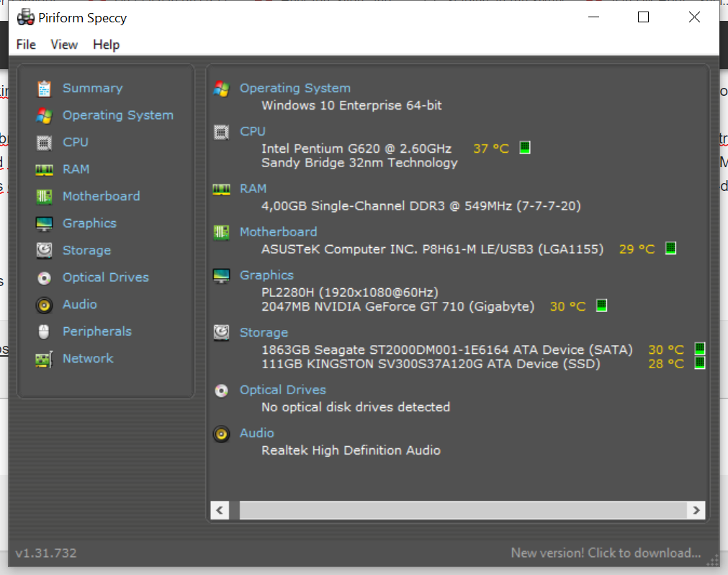Click the Speccy app icon in title bar

(25, 17)
